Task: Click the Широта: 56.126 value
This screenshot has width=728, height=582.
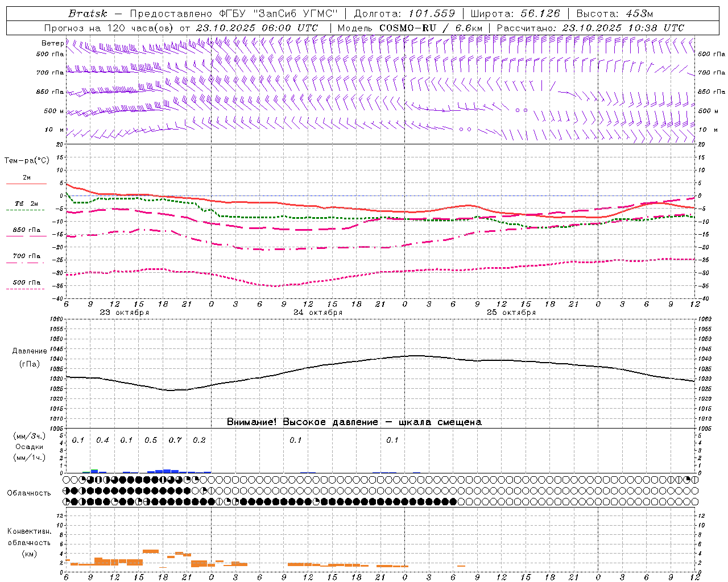Action: pos(516,14)
